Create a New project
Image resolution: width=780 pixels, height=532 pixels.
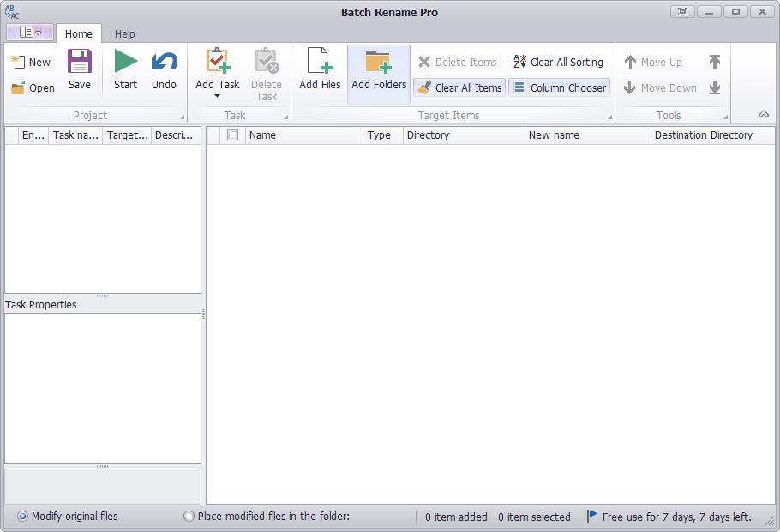(31, 63)
